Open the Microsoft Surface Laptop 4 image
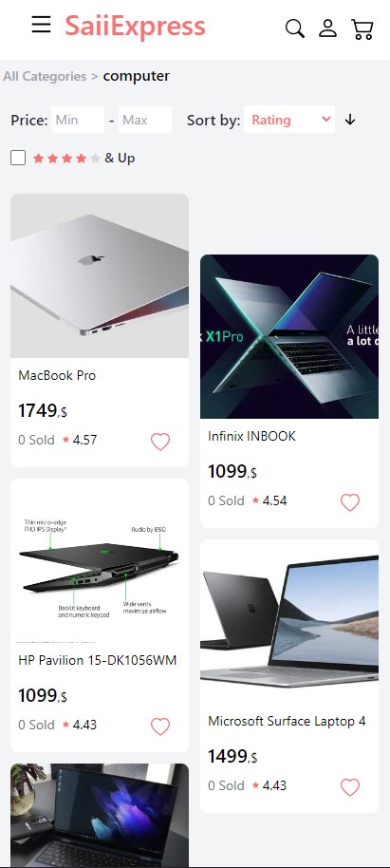 [289, 621]
